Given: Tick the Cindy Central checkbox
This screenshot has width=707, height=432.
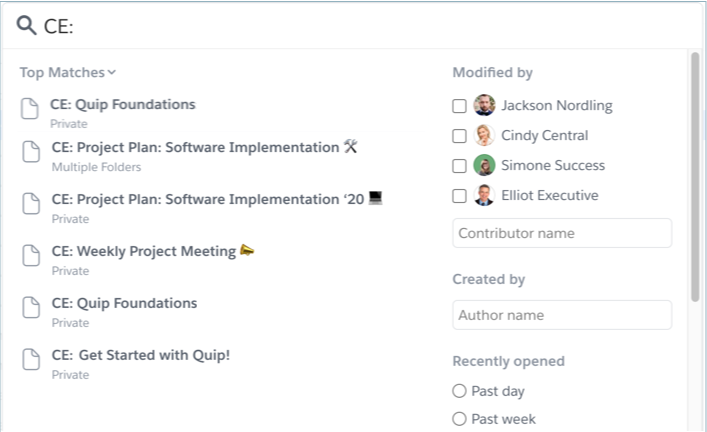Looking at the screenshot, I should 459,136.
